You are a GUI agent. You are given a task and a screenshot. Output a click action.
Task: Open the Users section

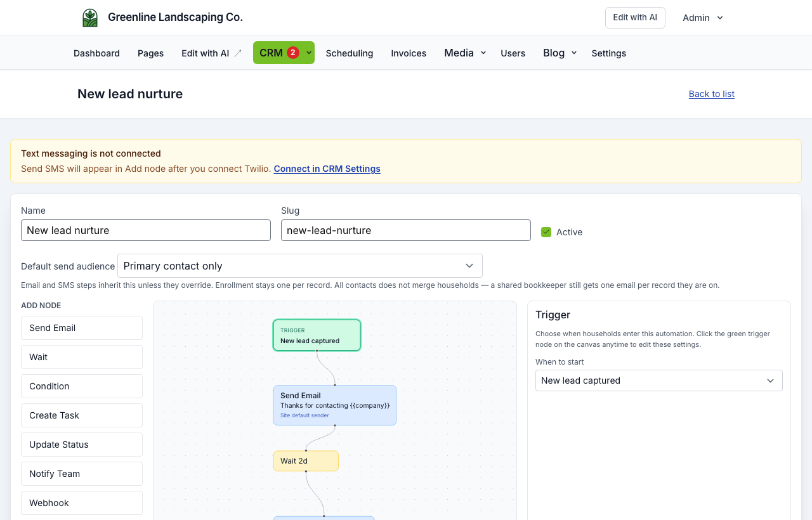(x=513, y=53)
